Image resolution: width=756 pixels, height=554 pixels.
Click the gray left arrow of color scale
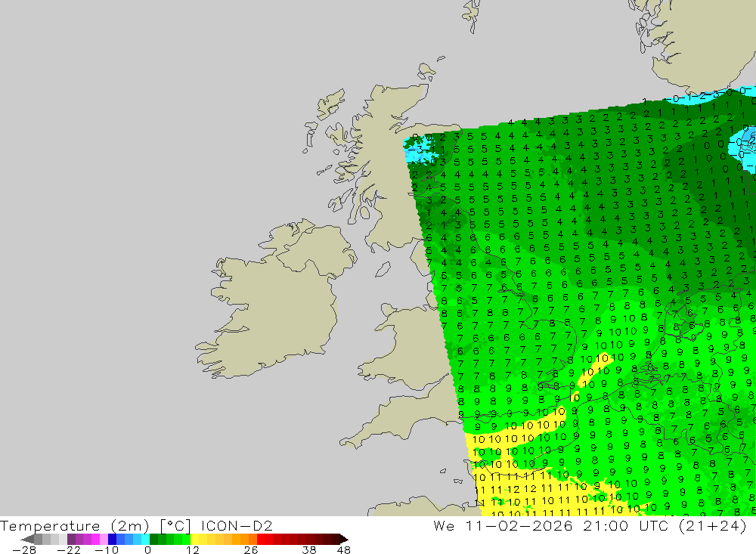(x=27, y=539)
